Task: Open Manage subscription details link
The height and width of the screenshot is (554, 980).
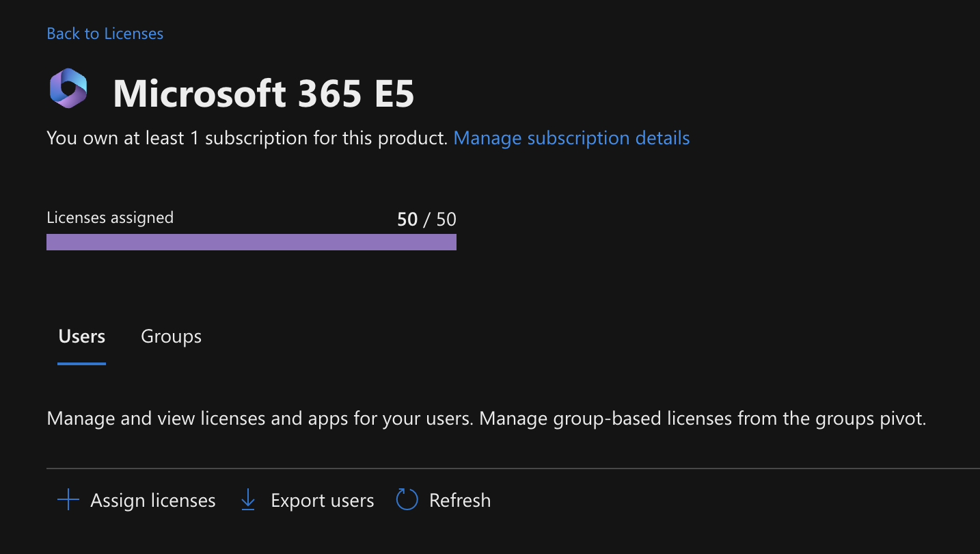Action: 571,138
